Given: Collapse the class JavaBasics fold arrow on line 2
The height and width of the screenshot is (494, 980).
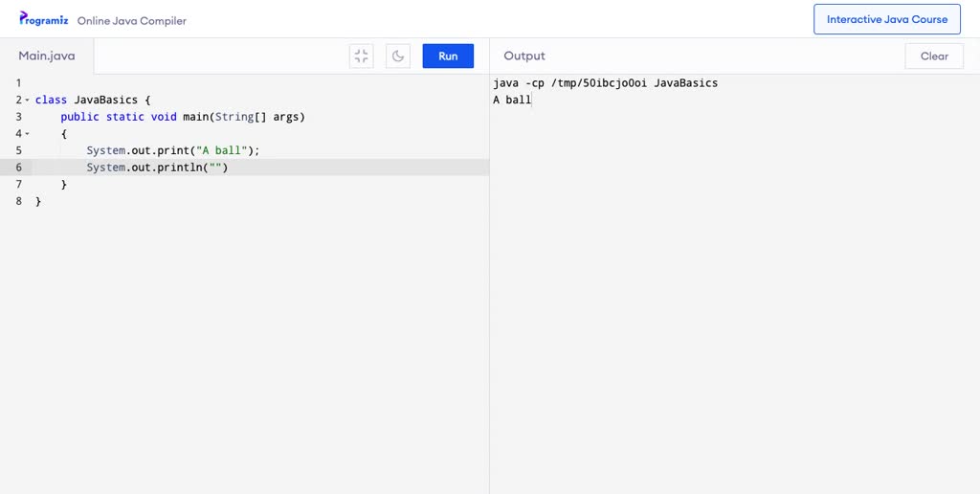Looking at the screenshot, I should coord(27,101).
